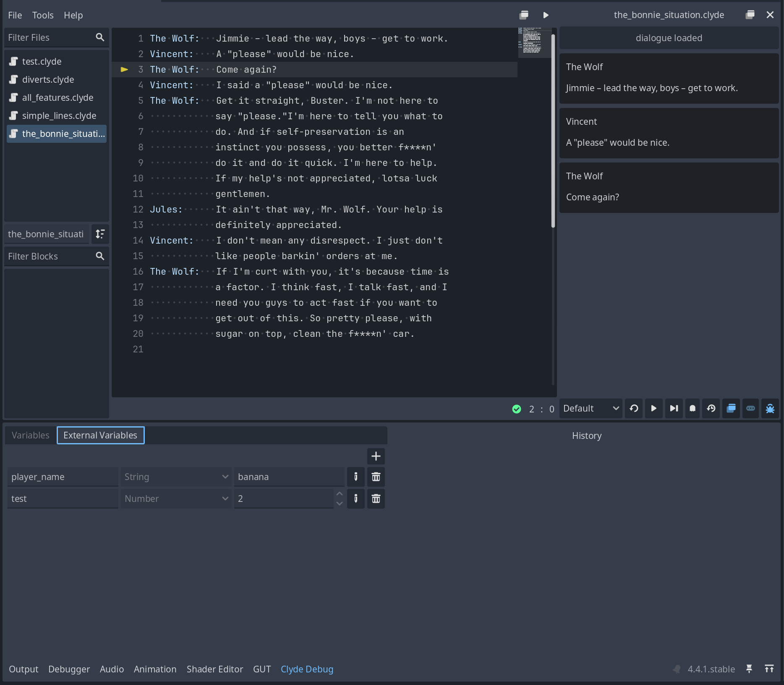Image resolution: width=784 pixels, height=685 pixels.
Task: Delete the player_name external variable
Action: coord(376,477)
